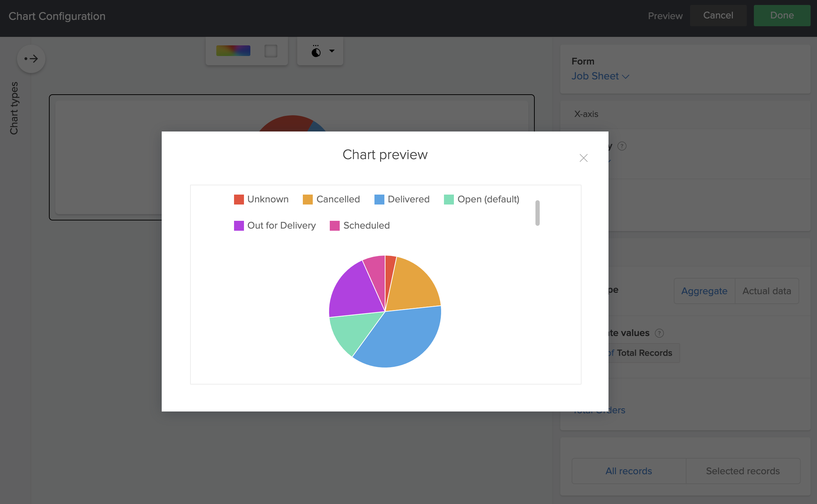Hide the Unknown slice via the legend
The width and height of the screenshot is (817, 504).
pos(261,199)
